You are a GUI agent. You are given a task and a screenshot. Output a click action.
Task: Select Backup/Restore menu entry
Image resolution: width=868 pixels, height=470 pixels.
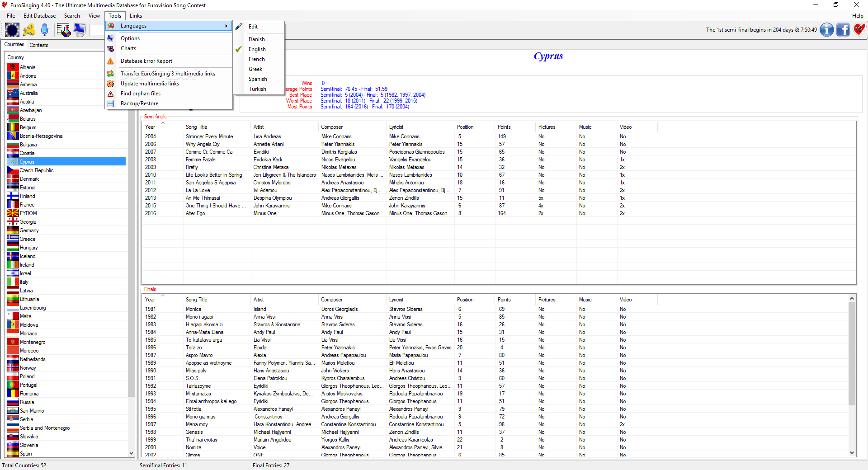point(169,103)
